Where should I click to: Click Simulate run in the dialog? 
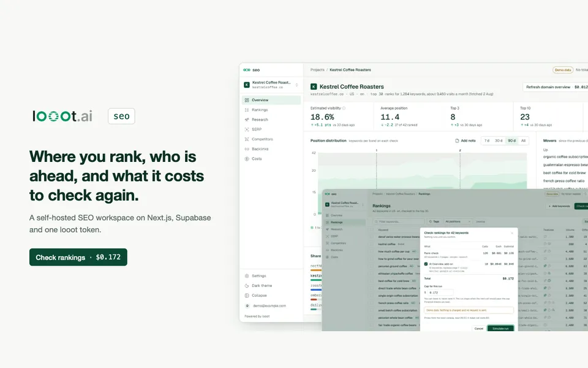pos(500,328)
